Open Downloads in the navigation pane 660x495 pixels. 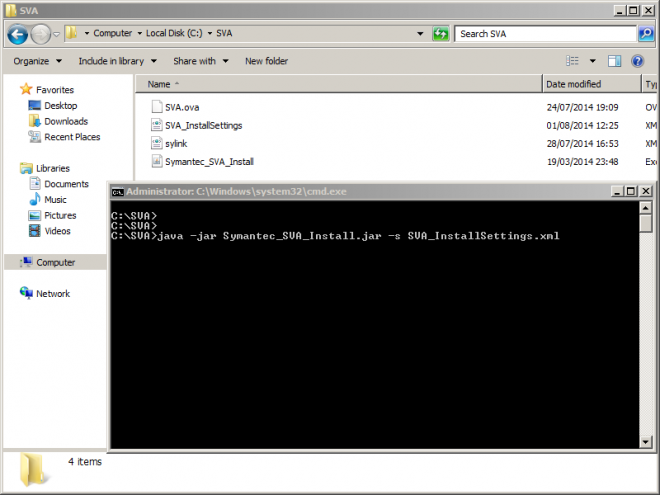click(x=66, y=121)
